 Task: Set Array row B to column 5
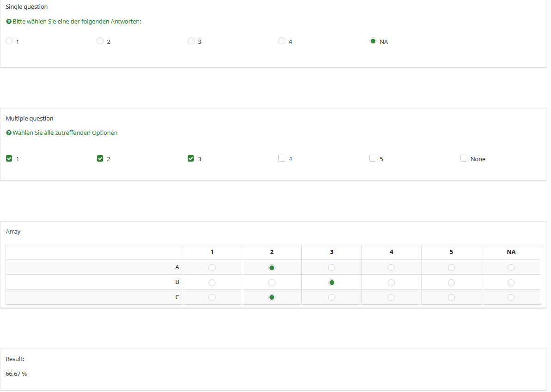point(451,283)
